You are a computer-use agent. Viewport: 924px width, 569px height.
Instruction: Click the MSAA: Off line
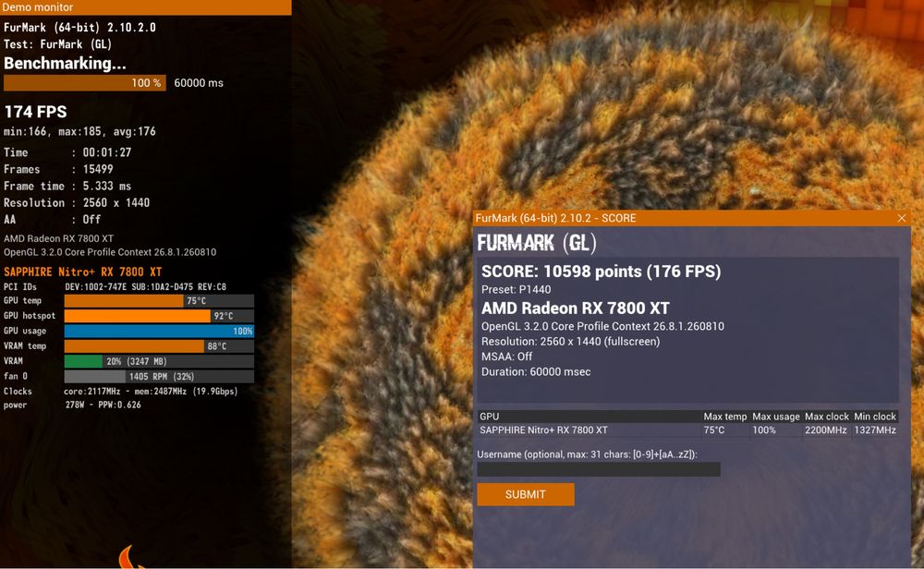point(506,357)
